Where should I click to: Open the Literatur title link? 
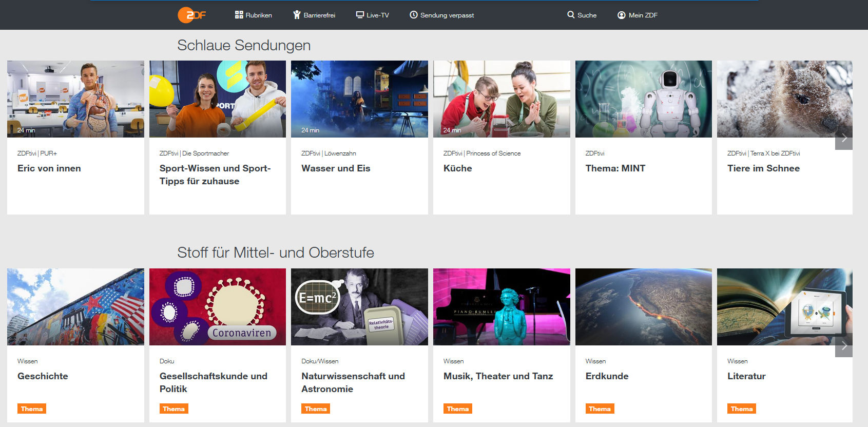pyautogui.click(x=746, y=376)
